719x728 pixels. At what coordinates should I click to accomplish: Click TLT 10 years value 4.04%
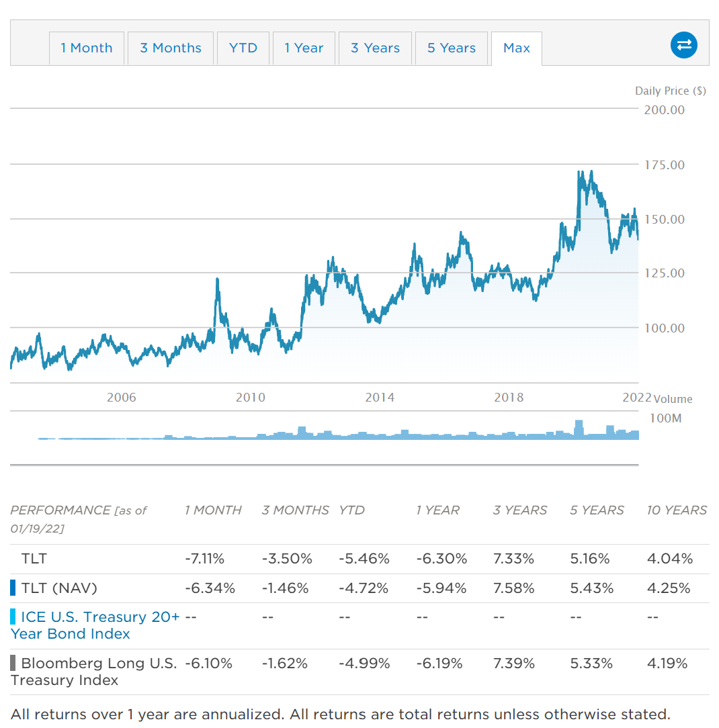670,558
